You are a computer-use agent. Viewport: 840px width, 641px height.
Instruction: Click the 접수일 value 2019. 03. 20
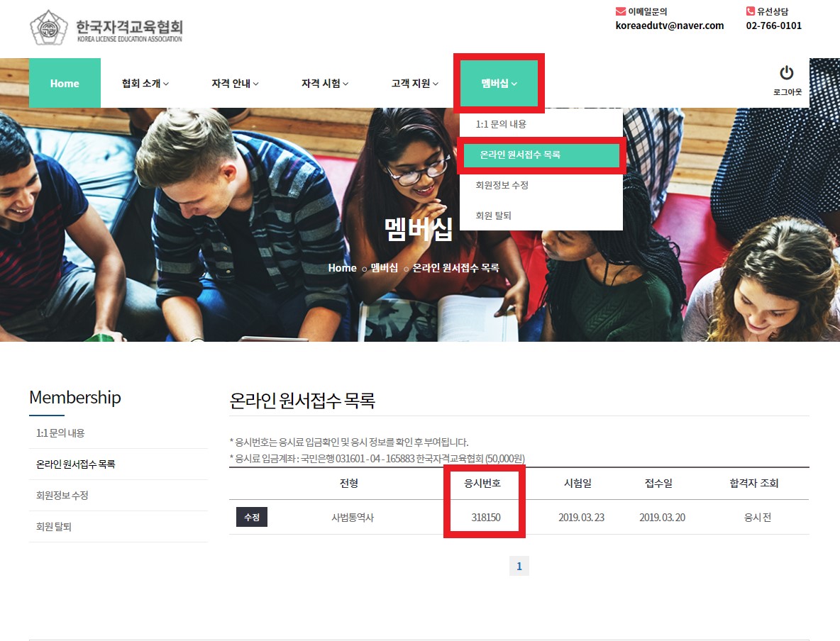pyautogui.click(x=662, y=518)
